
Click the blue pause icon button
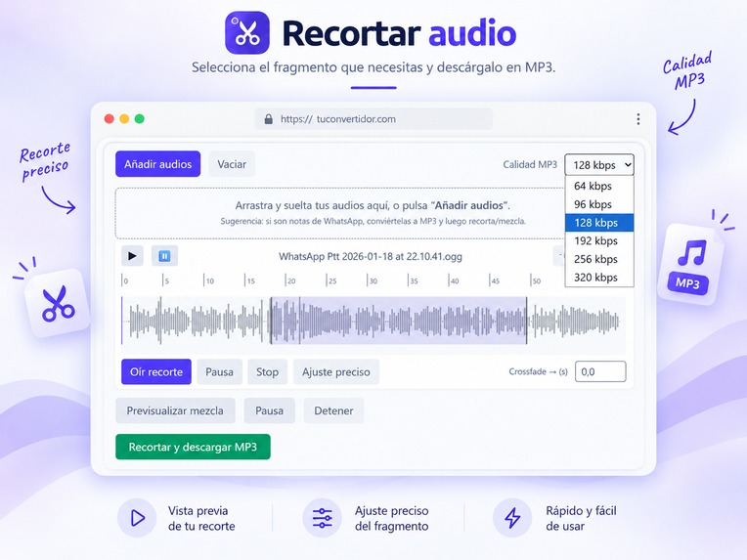tap(165, 256)
